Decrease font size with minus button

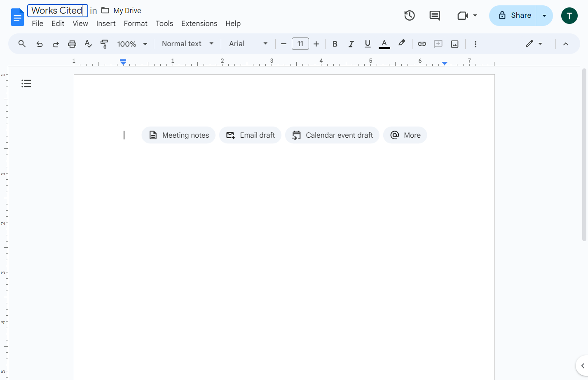283,44
